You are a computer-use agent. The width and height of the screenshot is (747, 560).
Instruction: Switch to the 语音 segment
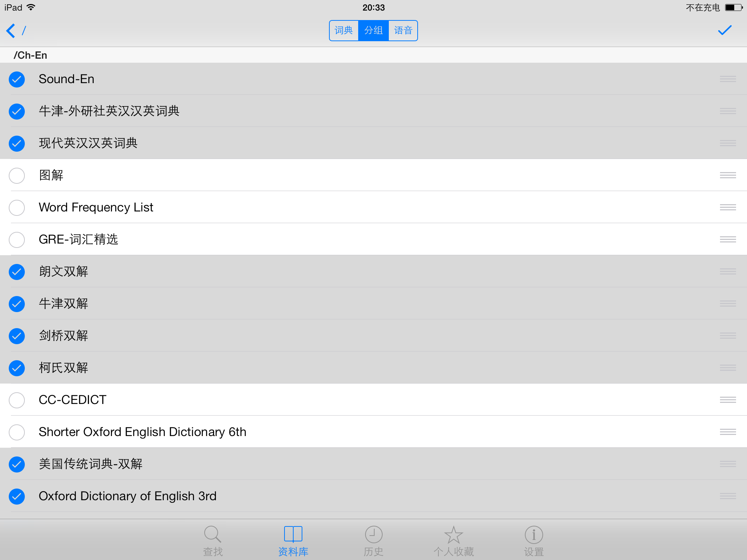coord(403,31)
